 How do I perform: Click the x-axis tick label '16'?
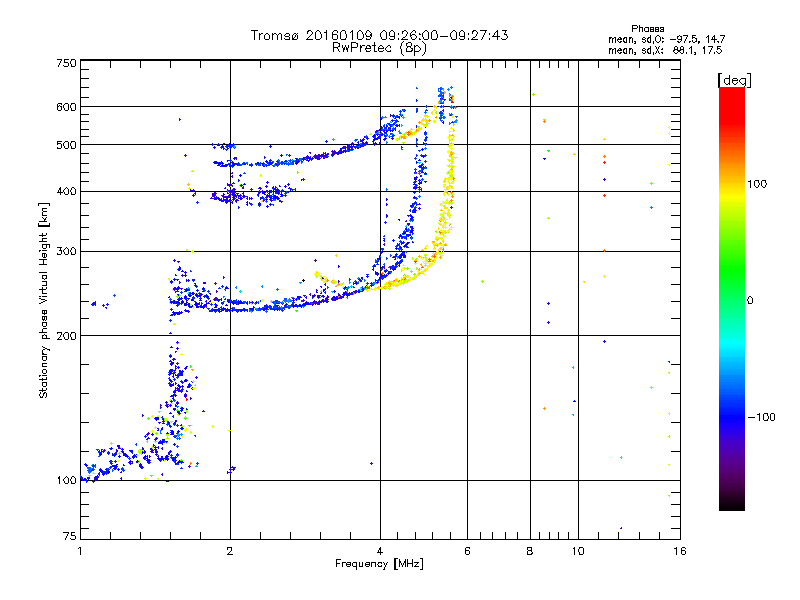pyautogui.click(x=680, y=551)
